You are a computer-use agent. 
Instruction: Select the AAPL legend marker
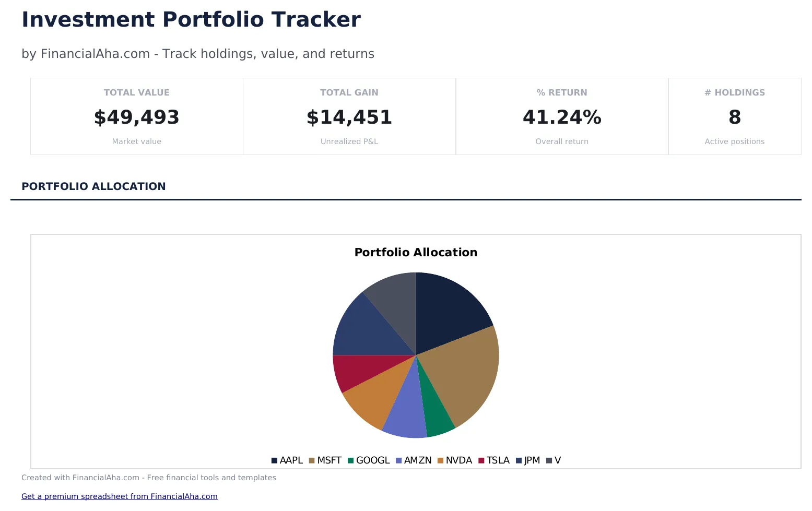(274, 460)
